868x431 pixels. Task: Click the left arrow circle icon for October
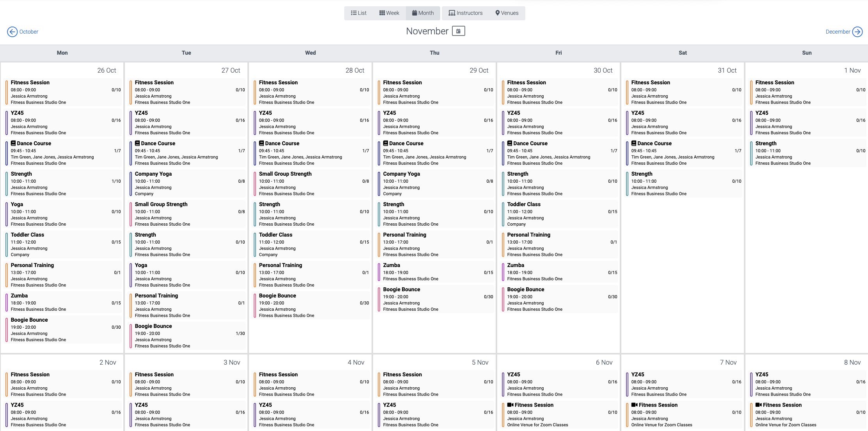click(12, 32)
